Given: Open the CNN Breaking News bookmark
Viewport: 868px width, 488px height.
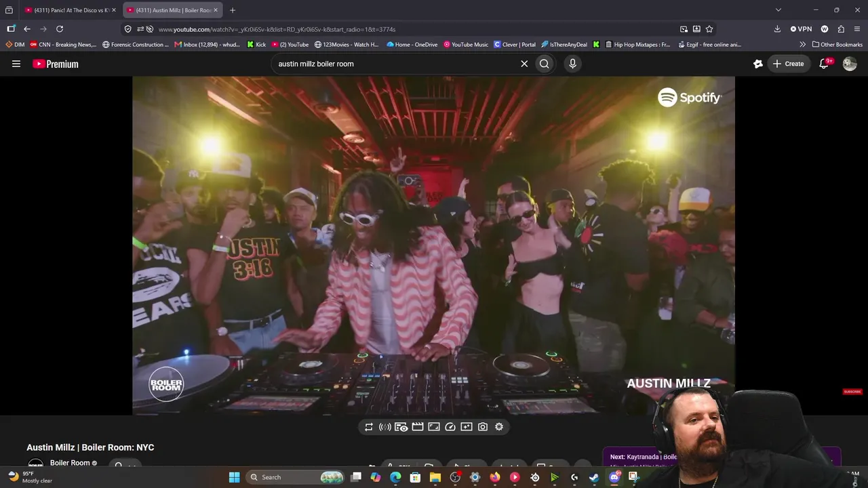Looking at the screenshot, I should point(62,45).
